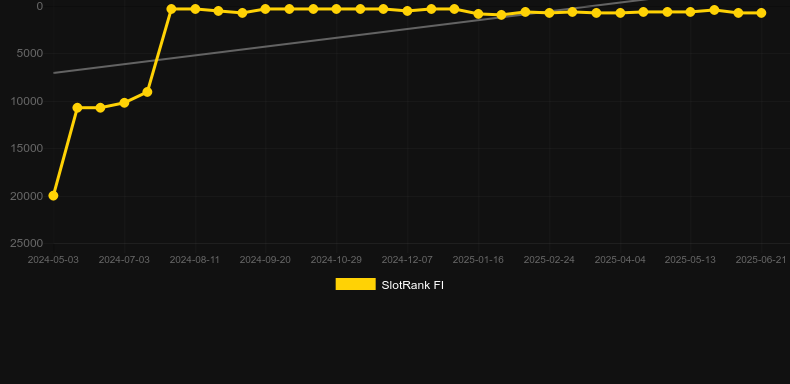Select the data point above 2025-05-13
The width and height of the screenshot is (790, 384).
690,12
